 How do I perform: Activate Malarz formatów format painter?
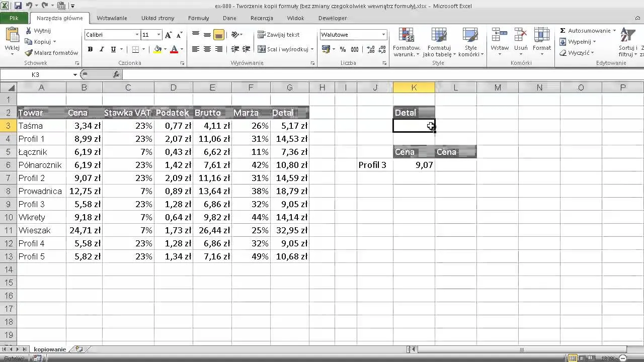point(51,53)
